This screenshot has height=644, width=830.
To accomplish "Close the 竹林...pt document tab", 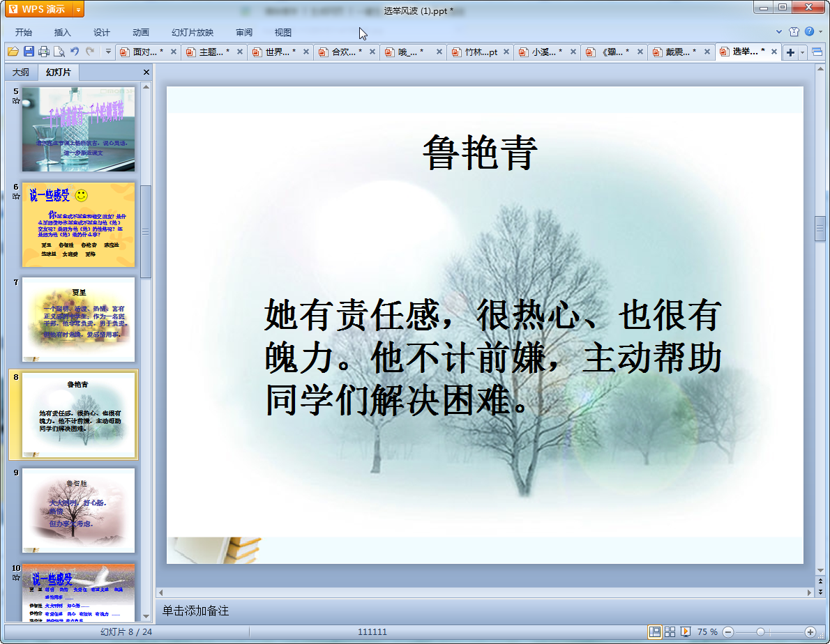I will tap(506, 52).
